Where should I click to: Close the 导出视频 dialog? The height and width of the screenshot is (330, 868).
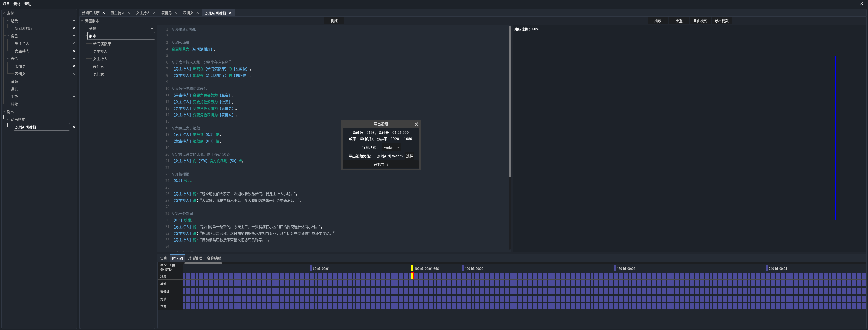tap(416, 124)
